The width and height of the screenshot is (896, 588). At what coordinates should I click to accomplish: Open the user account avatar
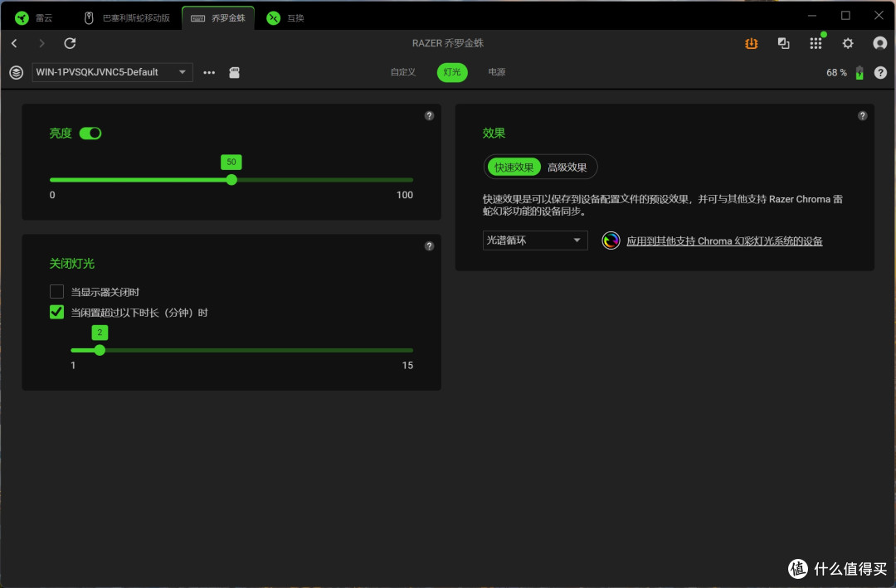tap(880, 43)
